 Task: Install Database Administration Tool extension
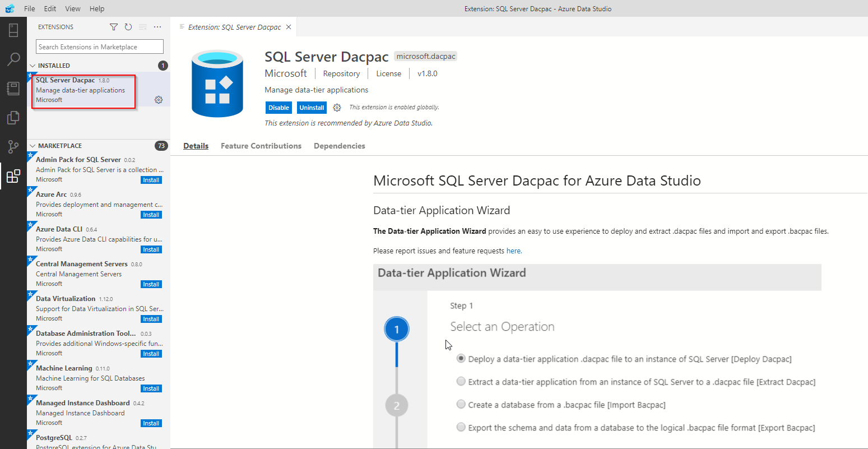pos(151,354)
